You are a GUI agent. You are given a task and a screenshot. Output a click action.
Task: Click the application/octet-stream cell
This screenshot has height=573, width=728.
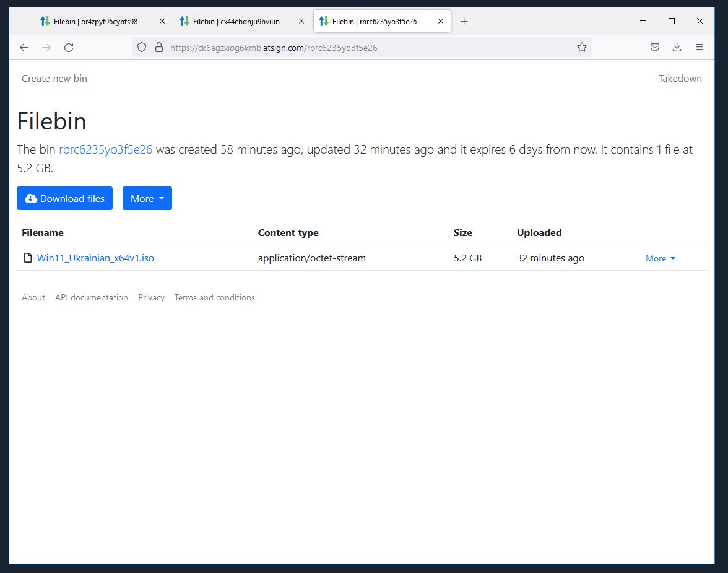[312, 258]
